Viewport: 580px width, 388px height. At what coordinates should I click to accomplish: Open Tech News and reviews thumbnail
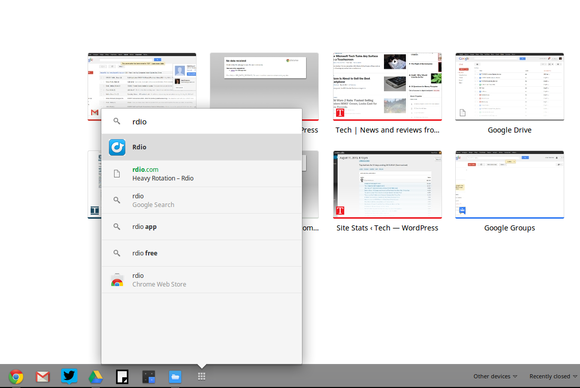(387, 87)
